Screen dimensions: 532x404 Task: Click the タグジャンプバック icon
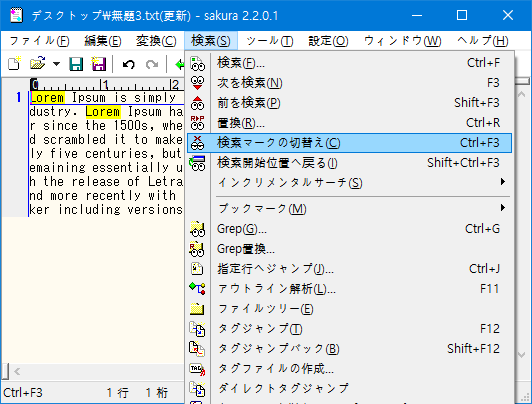click(197, 349)
